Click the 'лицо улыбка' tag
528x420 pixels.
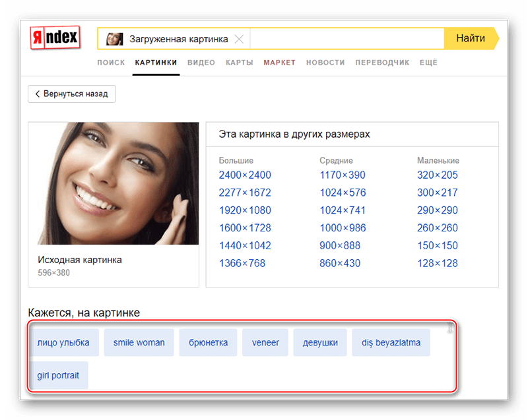pyautogui.click(x=63, y=343)
